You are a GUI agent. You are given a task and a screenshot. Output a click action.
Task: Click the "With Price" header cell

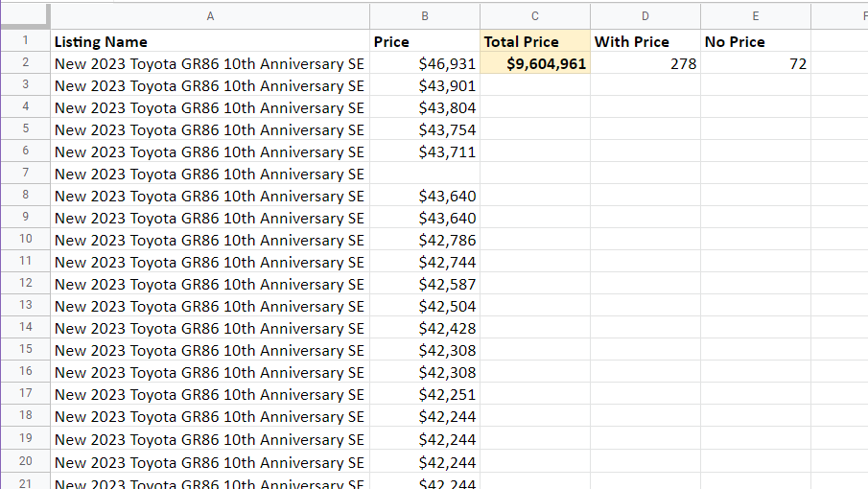point(645,41)
